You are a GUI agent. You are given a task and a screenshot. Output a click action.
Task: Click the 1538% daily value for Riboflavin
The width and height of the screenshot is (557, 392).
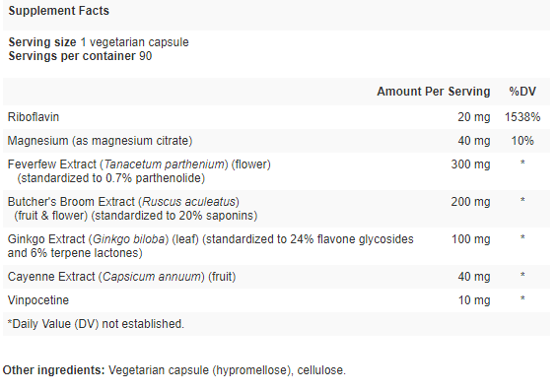522,117
